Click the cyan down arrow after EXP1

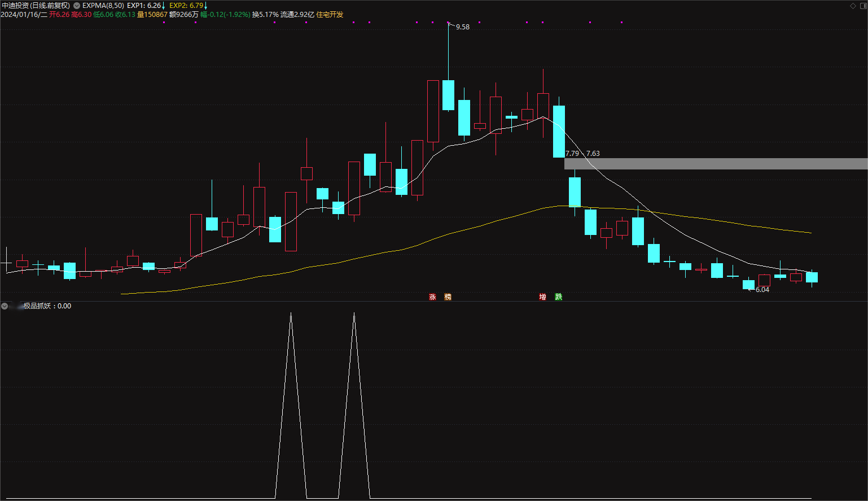(164, 6)
